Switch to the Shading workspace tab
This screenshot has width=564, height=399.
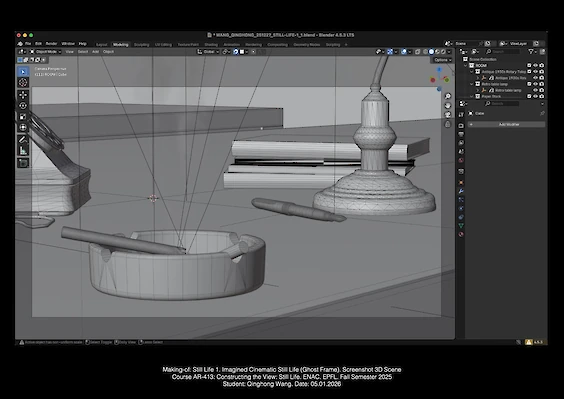[x=211, y=45]
